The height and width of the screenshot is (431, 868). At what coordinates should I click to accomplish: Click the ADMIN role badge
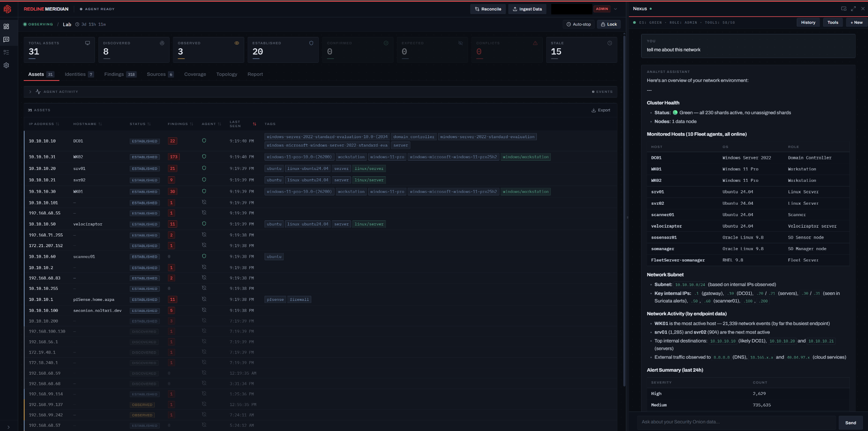click(x=602, y=9)
